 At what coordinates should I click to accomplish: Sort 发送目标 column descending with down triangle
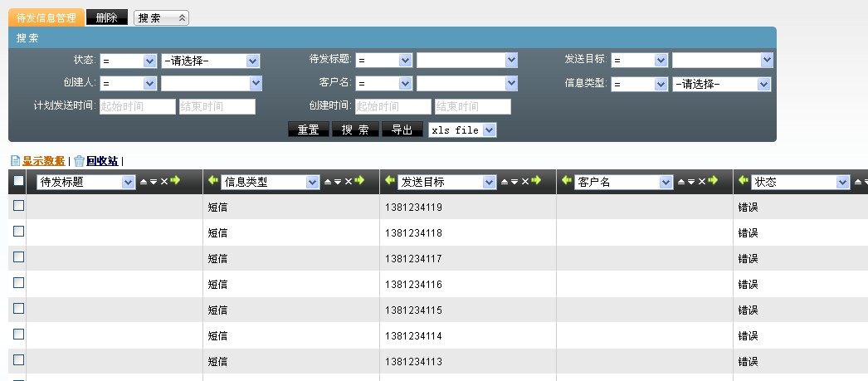(515, 182)
